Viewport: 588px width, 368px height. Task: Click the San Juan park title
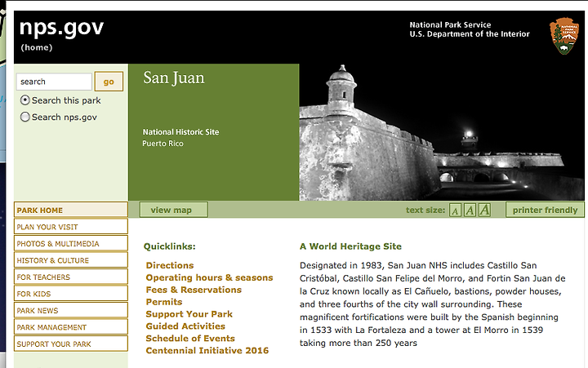click(x=174, y=78)
